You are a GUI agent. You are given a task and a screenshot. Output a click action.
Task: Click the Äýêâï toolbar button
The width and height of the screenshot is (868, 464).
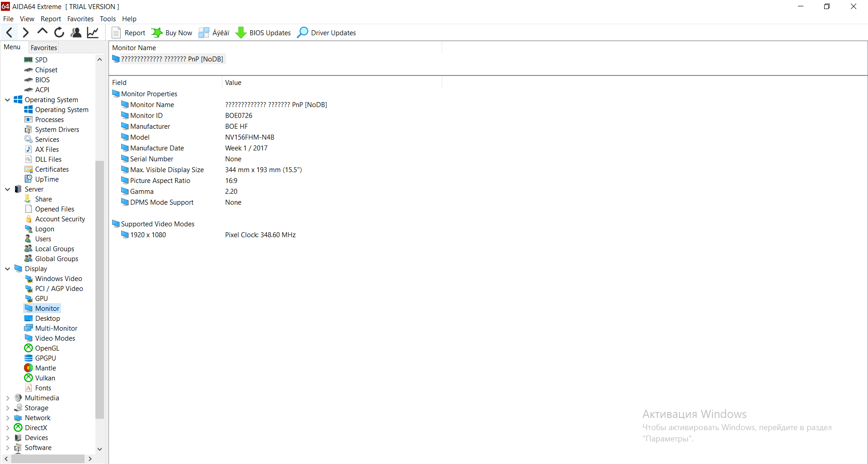tap(214, 33)
